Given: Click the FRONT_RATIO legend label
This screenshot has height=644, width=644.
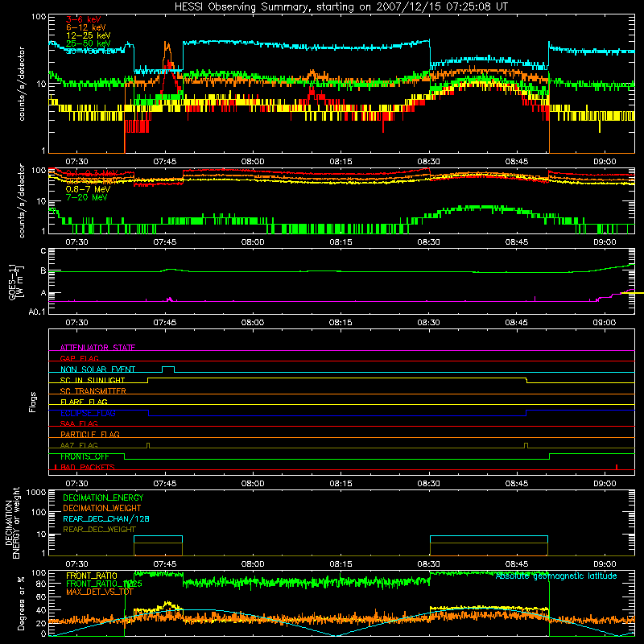Looking at the screenshot, I should tap(92, 576).
